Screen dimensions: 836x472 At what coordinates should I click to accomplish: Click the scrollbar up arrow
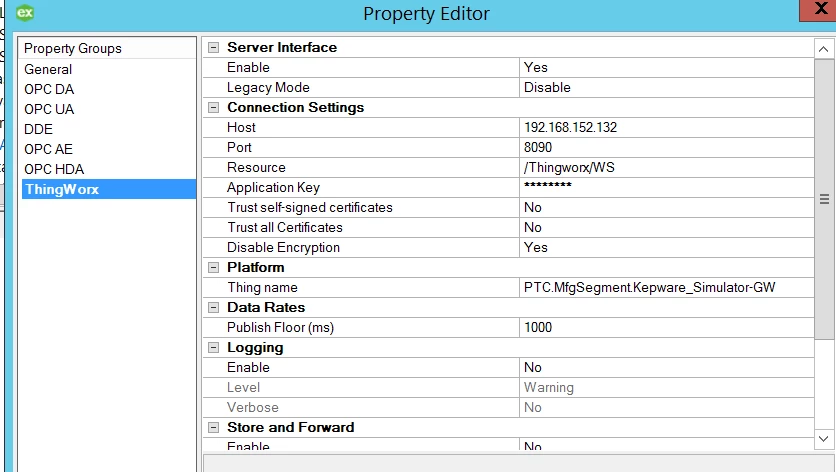click(823, 49)
